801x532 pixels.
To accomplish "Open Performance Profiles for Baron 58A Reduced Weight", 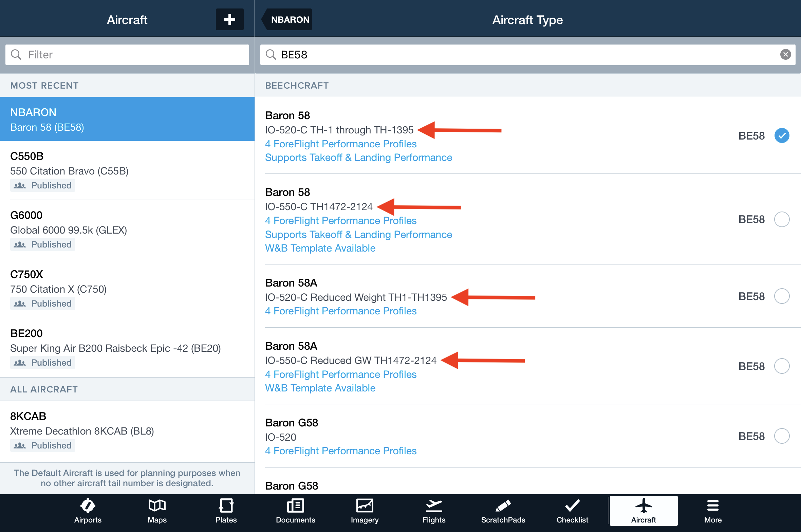I will point(341,311).
